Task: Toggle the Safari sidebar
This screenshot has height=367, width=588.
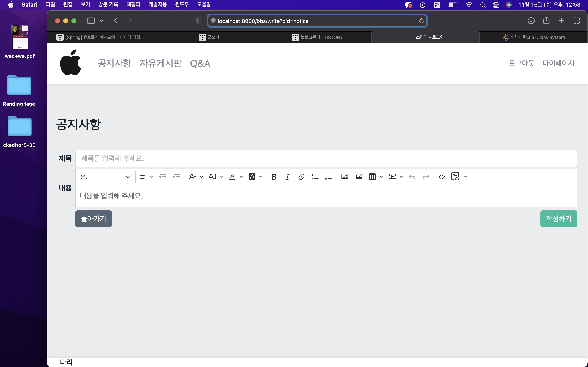Action: (91, 21)
